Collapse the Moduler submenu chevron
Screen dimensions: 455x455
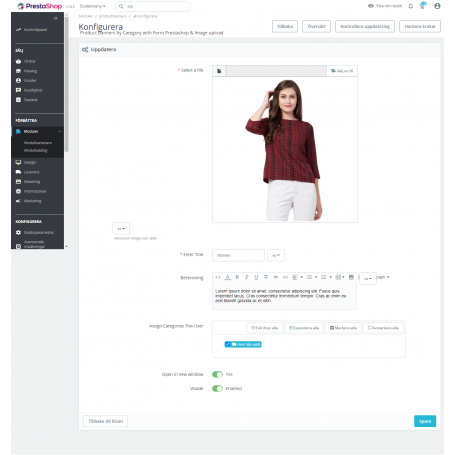[x=59, y=131]
